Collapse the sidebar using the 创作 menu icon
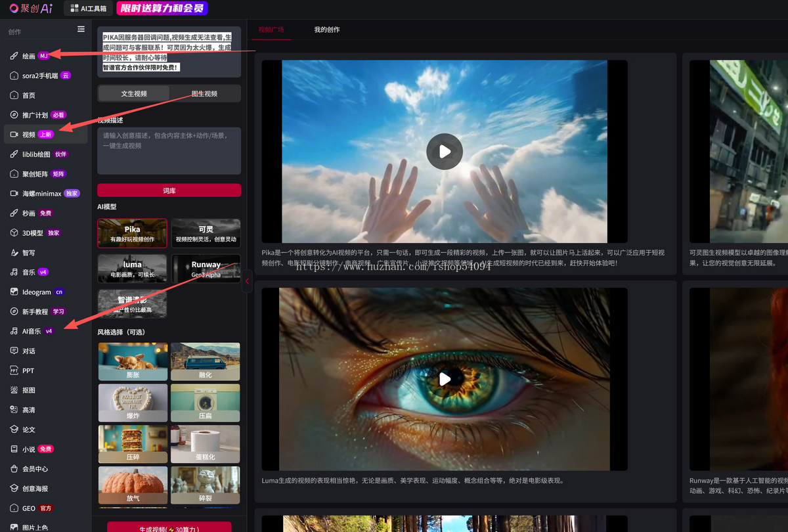788x532 pixels. [81, 29]
